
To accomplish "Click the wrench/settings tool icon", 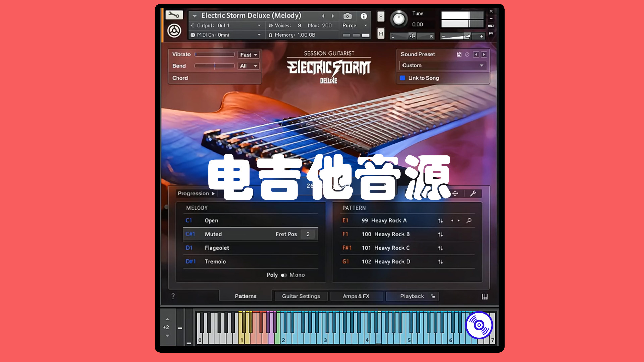I will [x=174, y=15].
